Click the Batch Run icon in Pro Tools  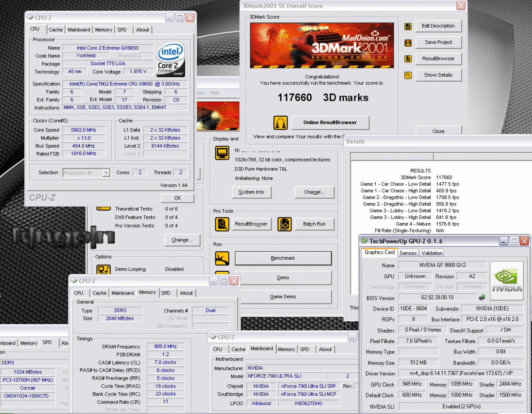285,224
